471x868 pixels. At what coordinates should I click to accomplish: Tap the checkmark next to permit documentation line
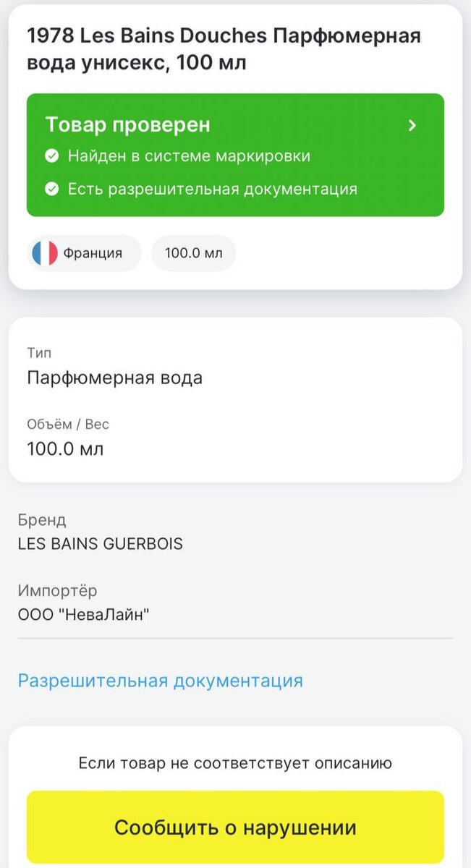point(51,189)
